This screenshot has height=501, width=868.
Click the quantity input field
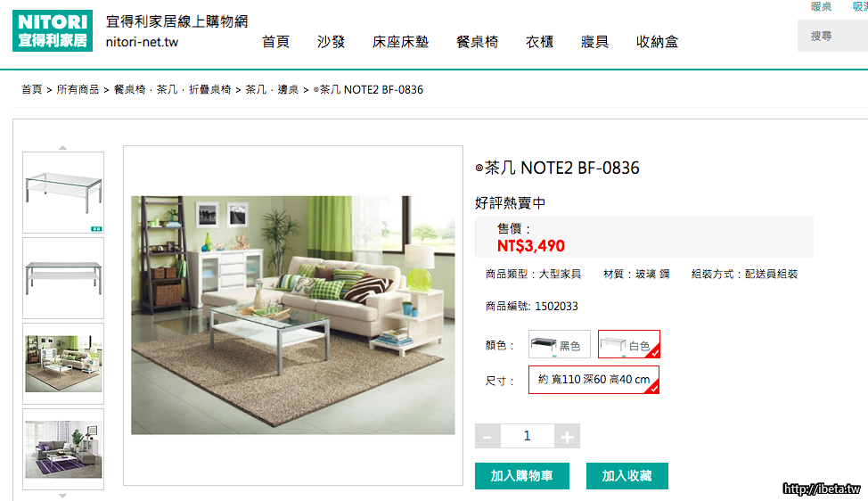(x=527, y=436)
